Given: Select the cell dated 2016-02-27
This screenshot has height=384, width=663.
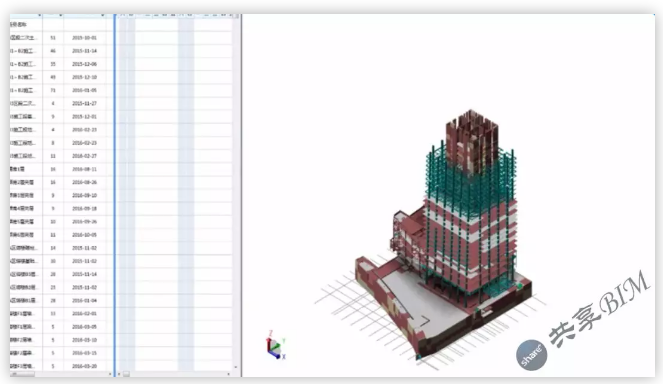Looking at the screenshot, I should (x=85, y=156).
